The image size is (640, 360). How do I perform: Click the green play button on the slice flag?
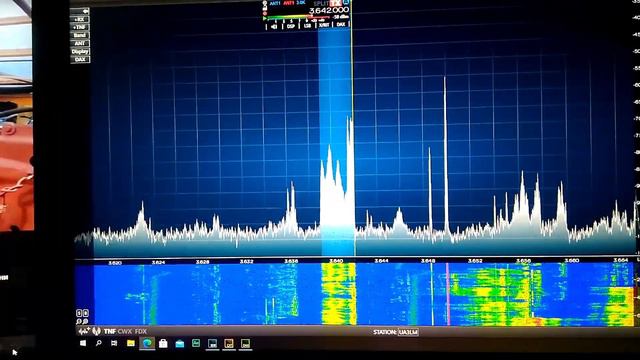coord(264,18)
